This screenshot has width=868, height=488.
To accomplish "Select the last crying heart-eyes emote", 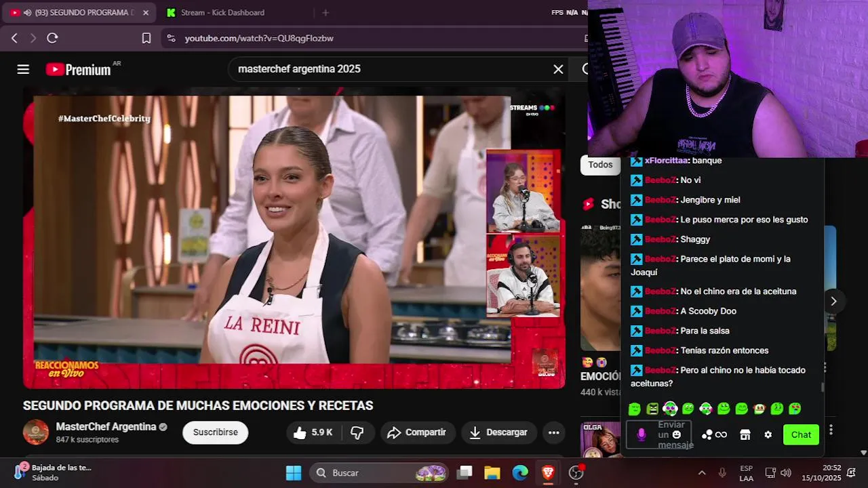I will pyautogui.click(x=795, y=409).
